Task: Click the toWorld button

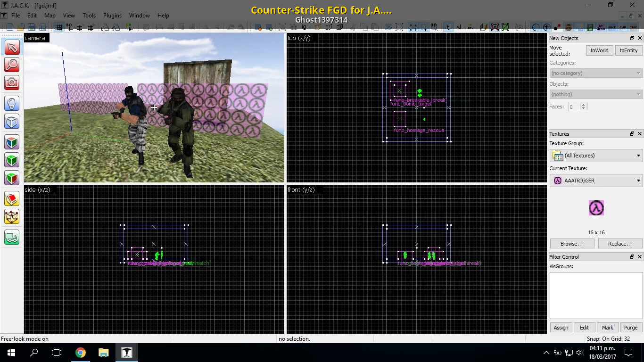Action: coord(599,50)
